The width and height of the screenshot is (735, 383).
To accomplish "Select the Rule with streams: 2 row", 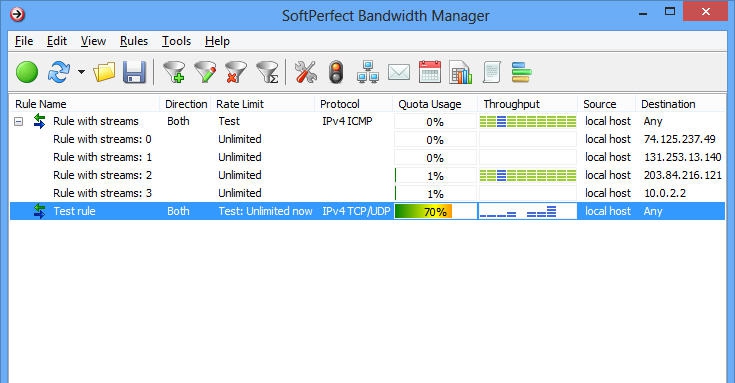I will point(368,175).
